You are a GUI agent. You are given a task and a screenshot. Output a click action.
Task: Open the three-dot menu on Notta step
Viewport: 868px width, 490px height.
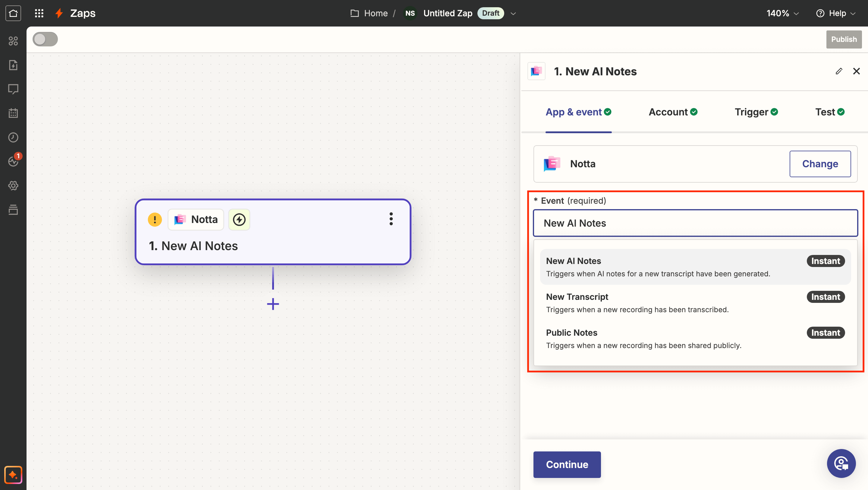point(391,219)
